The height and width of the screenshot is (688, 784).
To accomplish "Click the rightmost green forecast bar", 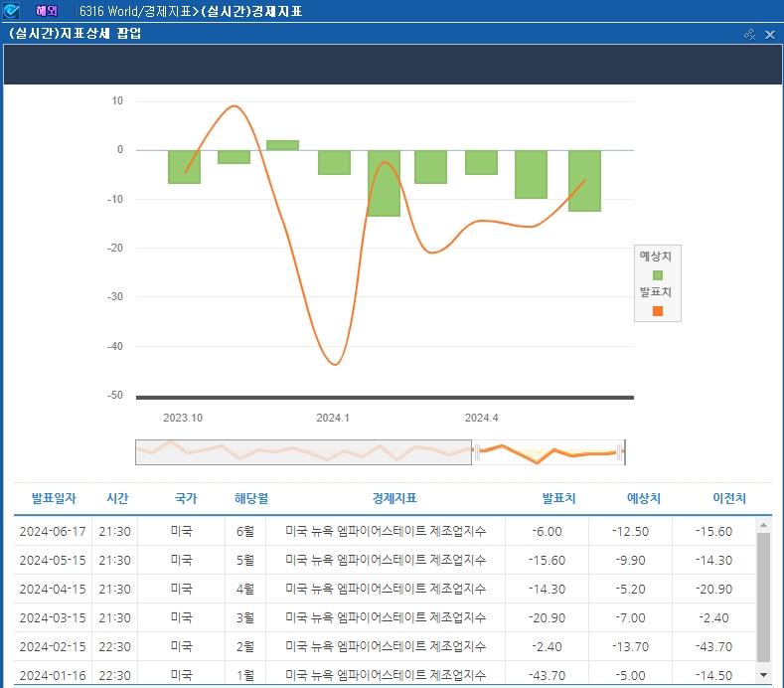I will coord(584,181).
